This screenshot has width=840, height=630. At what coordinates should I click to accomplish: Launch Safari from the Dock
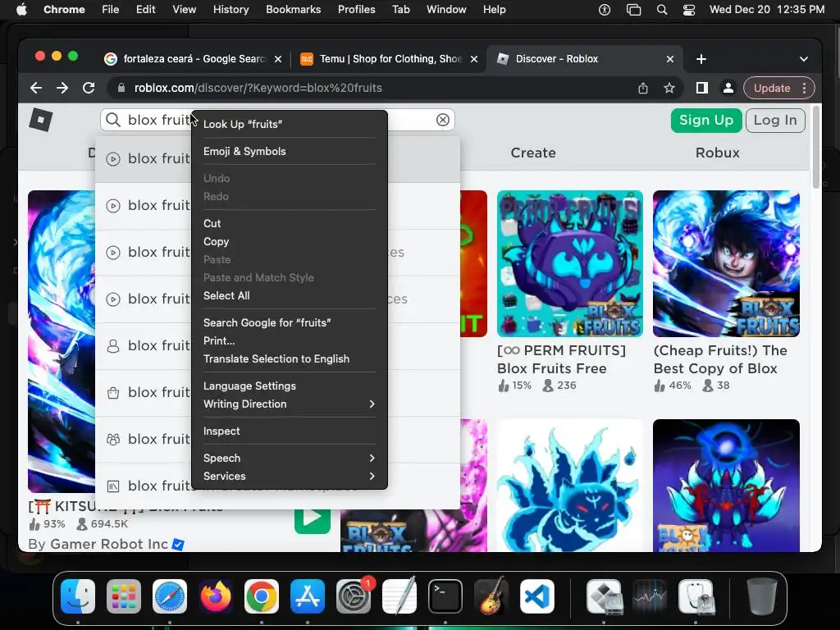click(x=170, y=596)
